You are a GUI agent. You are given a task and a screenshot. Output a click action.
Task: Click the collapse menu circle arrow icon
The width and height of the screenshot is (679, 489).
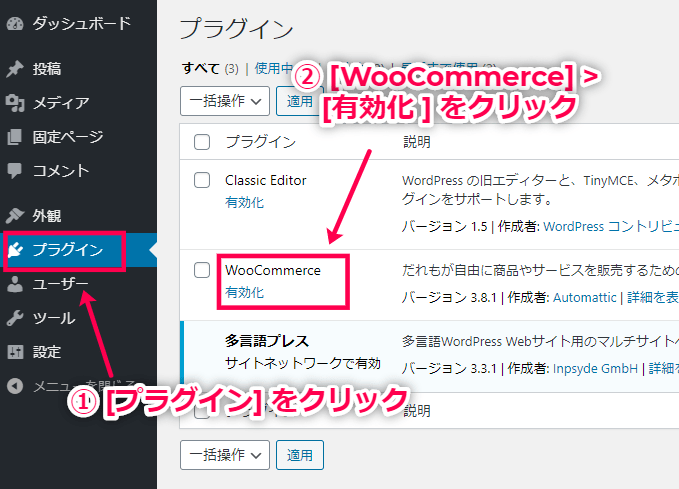tap(15, 385)
